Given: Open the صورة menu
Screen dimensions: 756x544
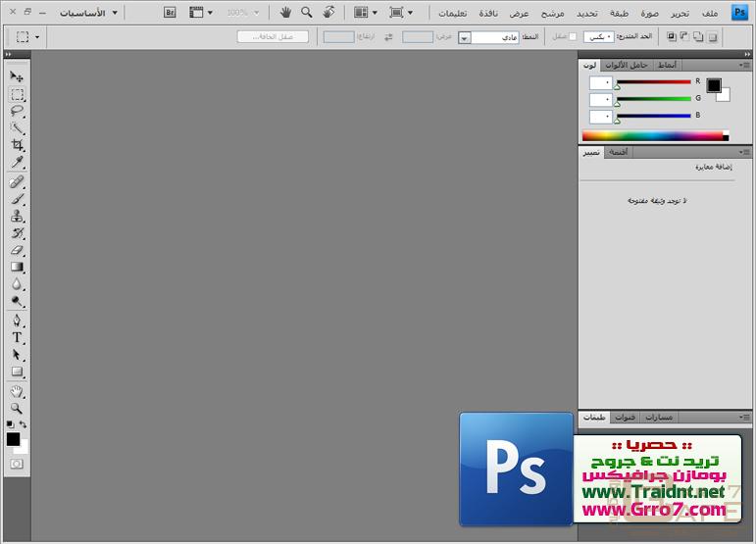Looking at the screenshot, I should point(649,14).
